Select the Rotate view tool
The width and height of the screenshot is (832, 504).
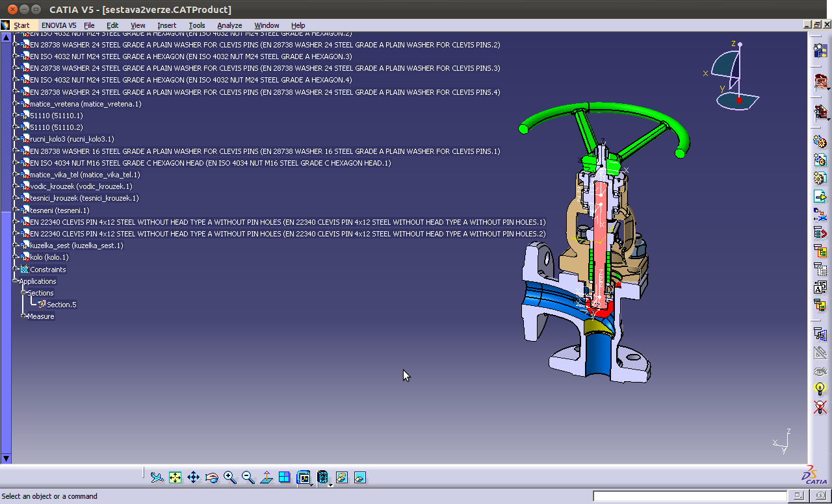click(x=211, y=477)
